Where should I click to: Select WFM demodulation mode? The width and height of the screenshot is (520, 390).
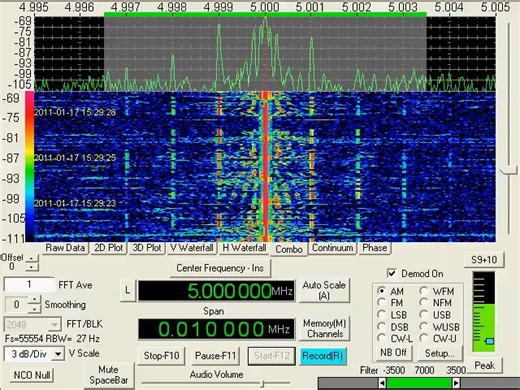(x=424, y=291)
